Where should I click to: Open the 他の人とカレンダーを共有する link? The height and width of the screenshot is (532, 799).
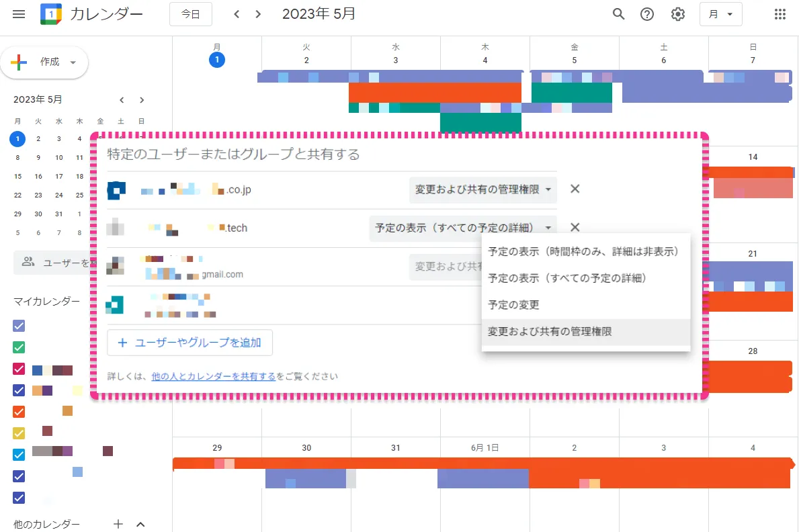pyautogui.click(x=214, y=376)
